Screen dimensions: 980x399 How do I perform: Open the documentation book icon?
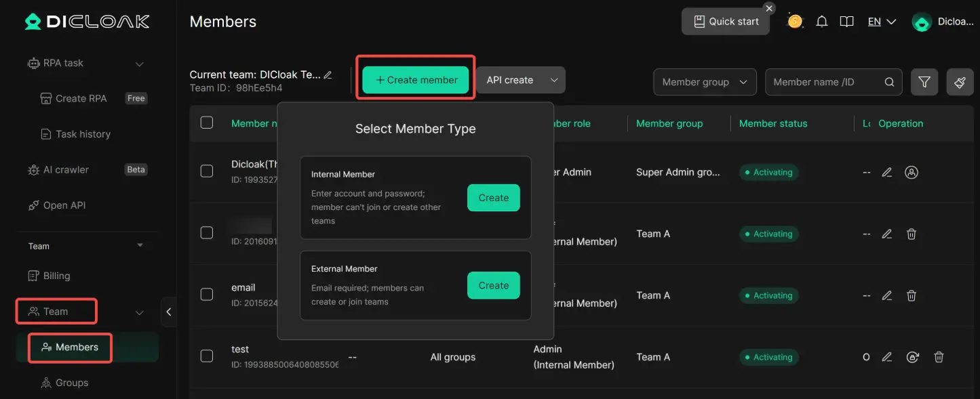click(x=846, y=22)
